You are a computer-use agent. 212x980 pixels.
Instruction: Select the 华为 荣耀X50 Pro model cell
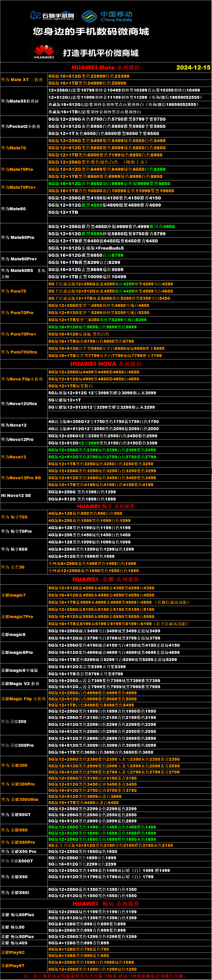[24, 851]
